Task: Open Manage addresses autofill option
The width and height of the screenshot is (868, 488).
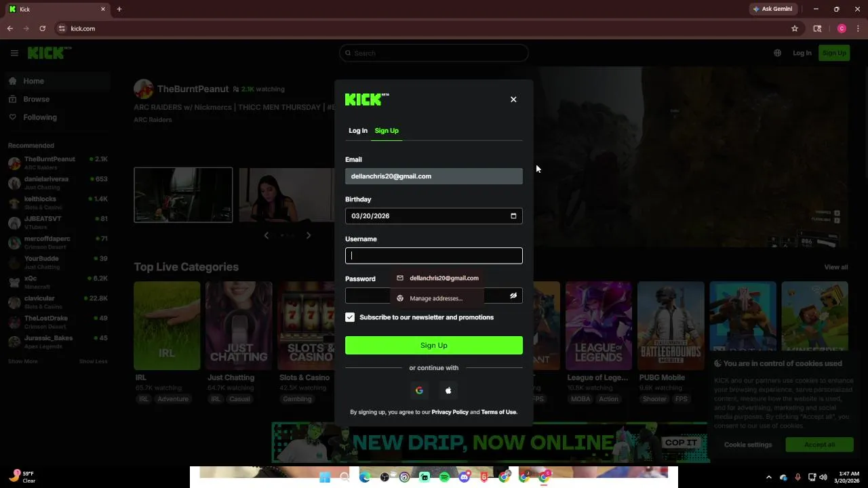Action: pos(437,298)
